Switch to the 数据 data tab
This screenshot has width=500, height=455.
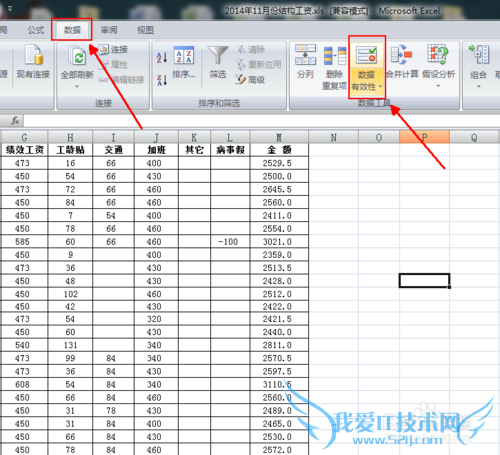click(72, 30)
